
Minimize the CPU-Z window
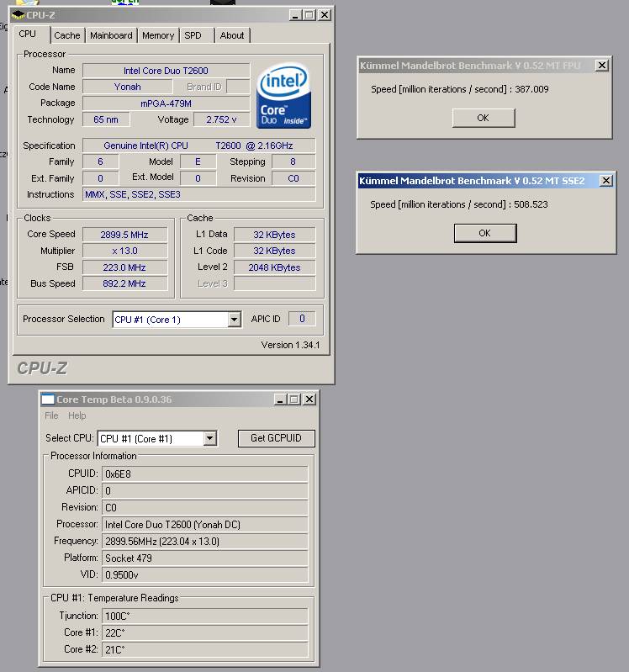pos(294,15)
